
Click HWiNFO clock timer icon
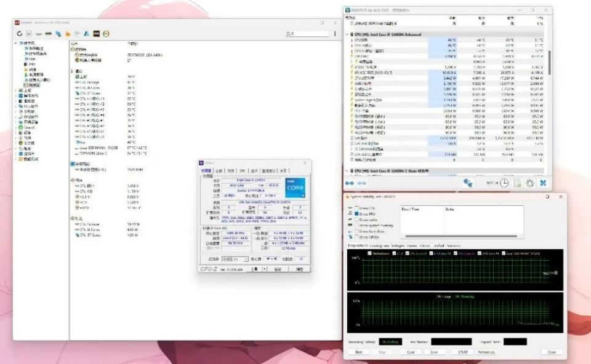tap(504, 183)
